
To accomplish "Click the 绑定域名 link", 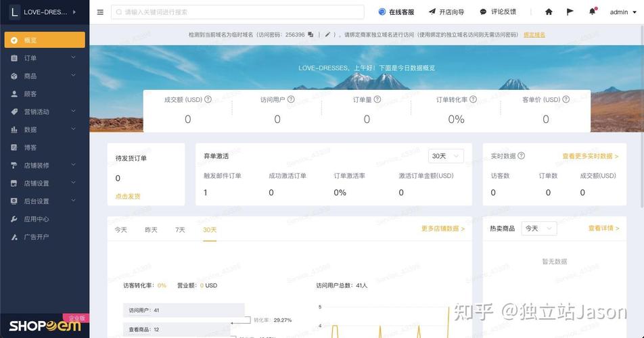I will [534, 35].
